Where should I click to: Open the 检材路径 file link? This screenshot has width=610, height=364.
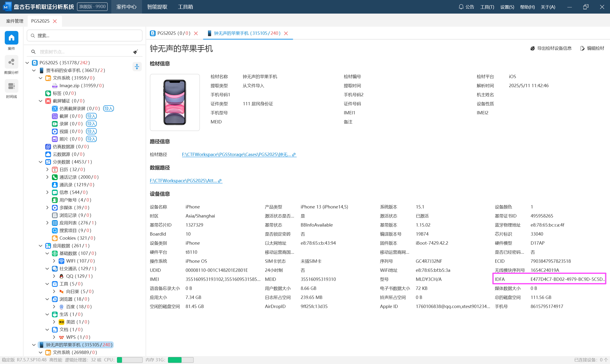coord(239,154)
